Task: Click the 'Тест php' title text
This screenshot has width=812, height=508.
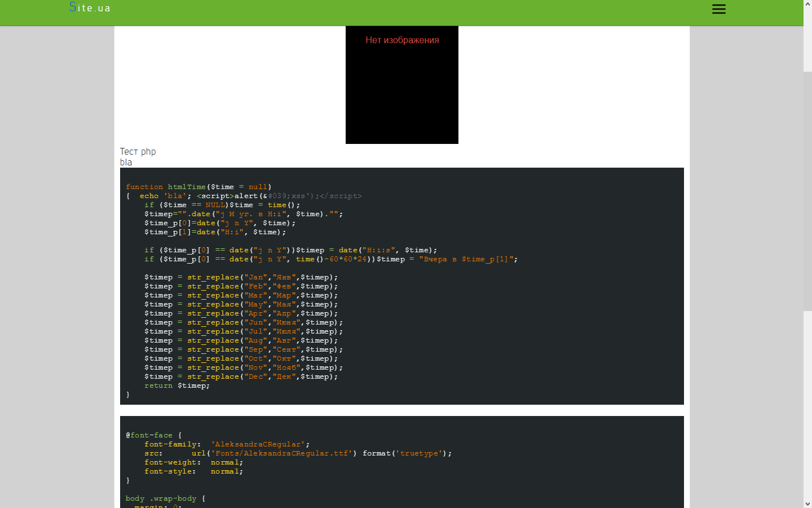Action: [x=138, y=151]
